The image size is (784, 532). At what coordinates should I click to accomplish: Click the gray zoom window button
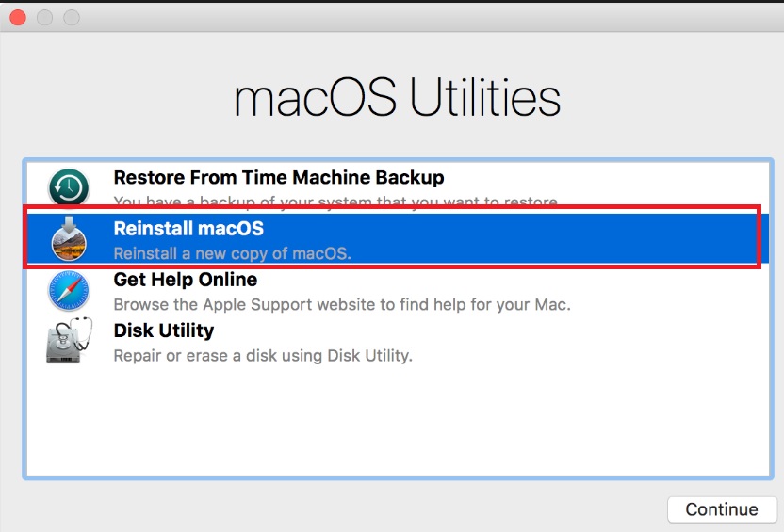pyautogui.click(x=72, y=18)
